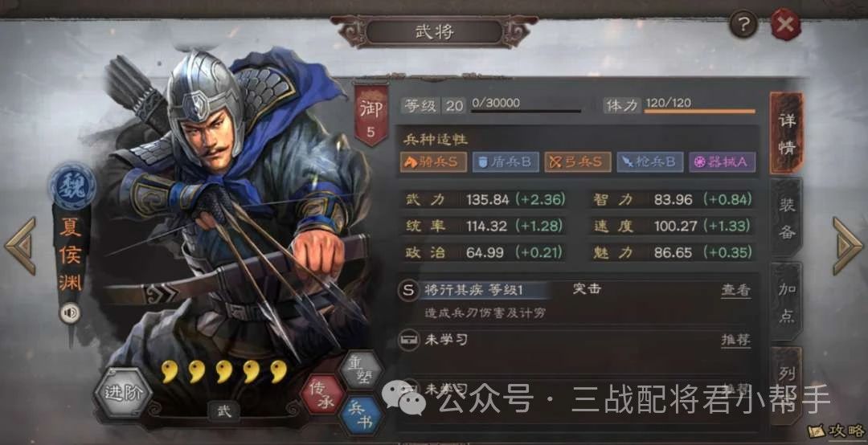868x445 pixels.
Task: Tap the 重塑 hexagon icon
Action: pos(360,371)
